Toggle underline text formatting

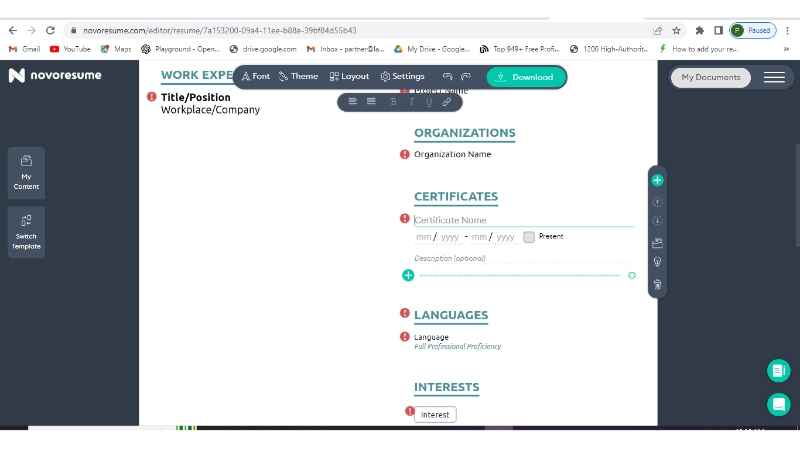click(429, 102)
